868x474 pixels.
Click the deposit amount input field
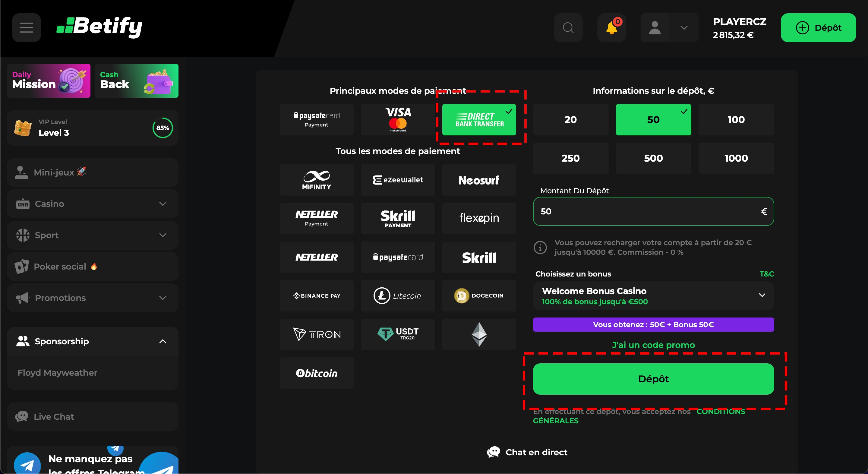(652, 211)
